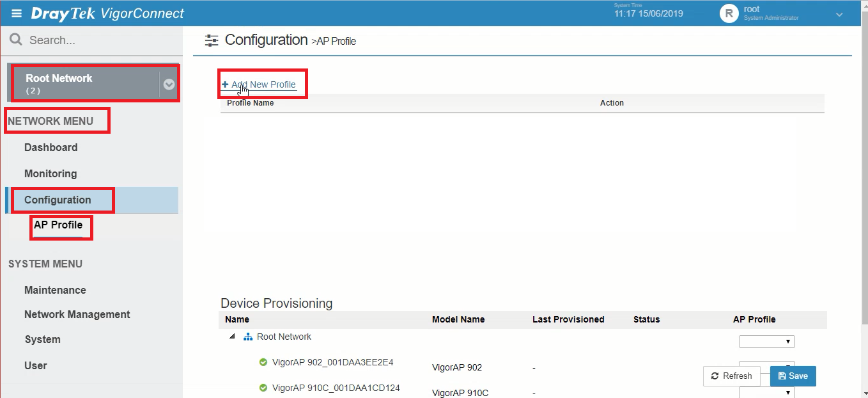Open the User menu item
This screenshot has width=868, height=398.
(36, 365)
